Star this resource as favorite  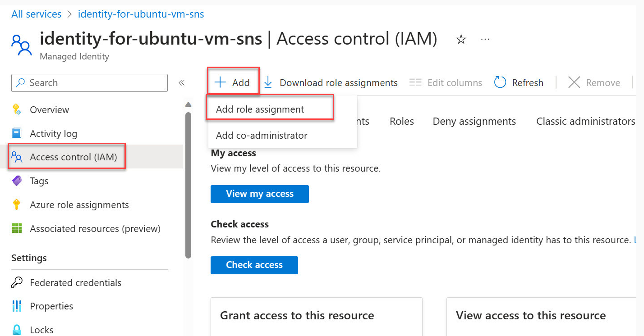(x=461, y=39)
